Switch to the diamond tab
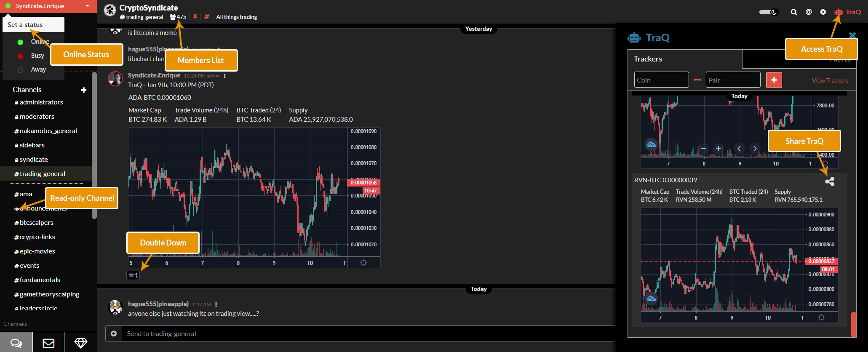Image resolution: width=868 pixels, height=352 pixels. click(80, 343)
